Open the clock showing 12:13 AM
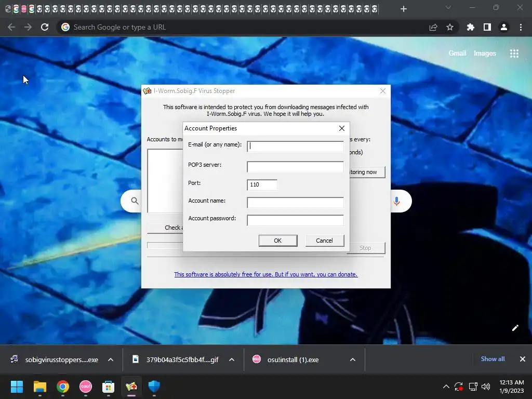The image size is (532, 399). [512, 387]
